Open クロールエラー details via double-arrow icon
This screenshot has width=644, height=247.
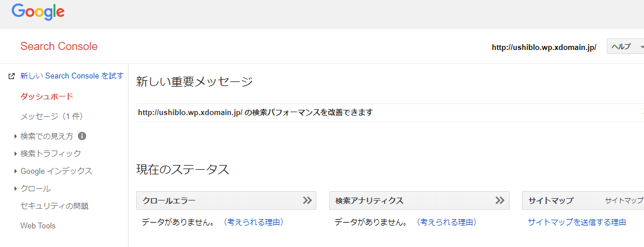click(307, 201)
